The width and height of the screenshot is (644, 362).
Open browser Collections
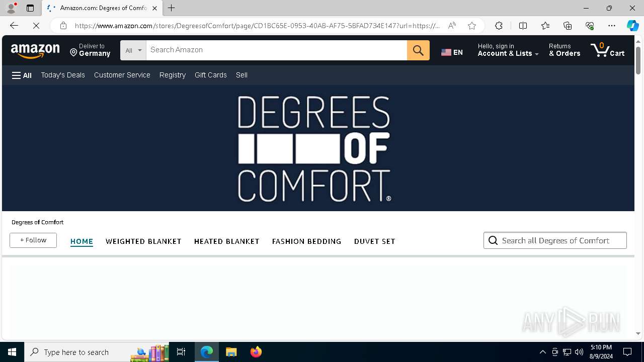click(x=568, y=26)
